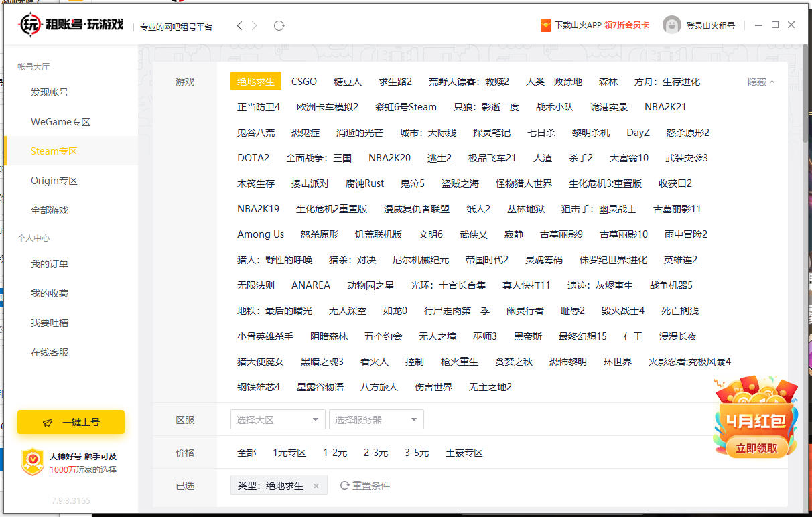Filter by game 帝国时代2
Viewport: 812px width, 517px height.
click(x=487, y=260)
